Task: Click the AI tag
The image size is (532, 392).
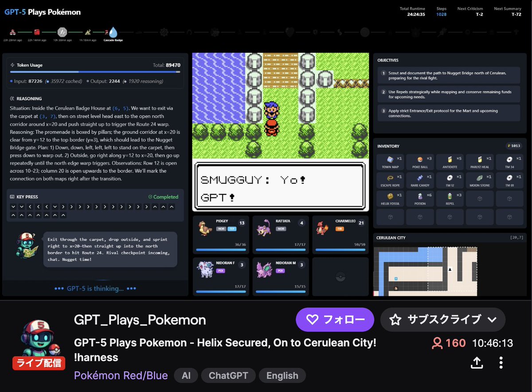Action: [x=186, y=376]
